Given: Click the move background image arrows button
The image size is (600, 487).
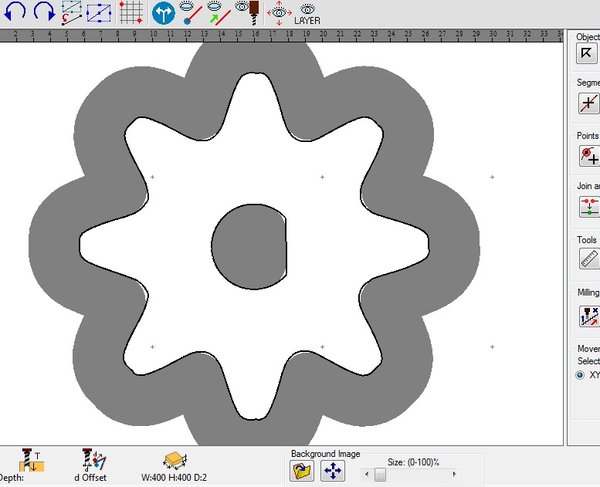Looking at the screenshot, I should (x=333, y=471).
